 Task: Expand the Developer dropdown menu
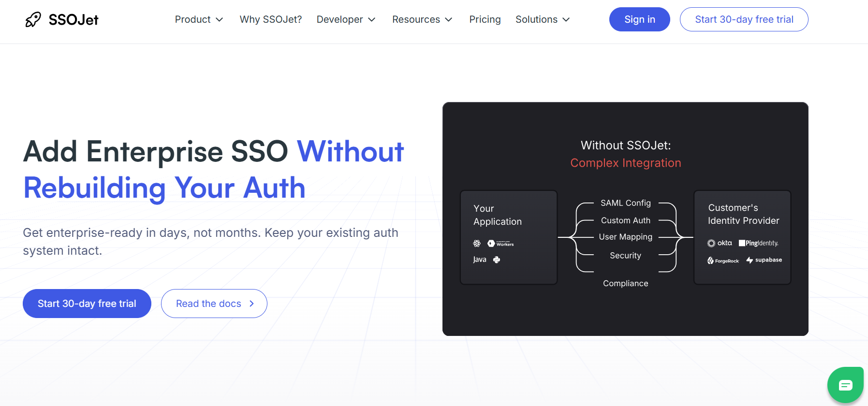point(346,19)
